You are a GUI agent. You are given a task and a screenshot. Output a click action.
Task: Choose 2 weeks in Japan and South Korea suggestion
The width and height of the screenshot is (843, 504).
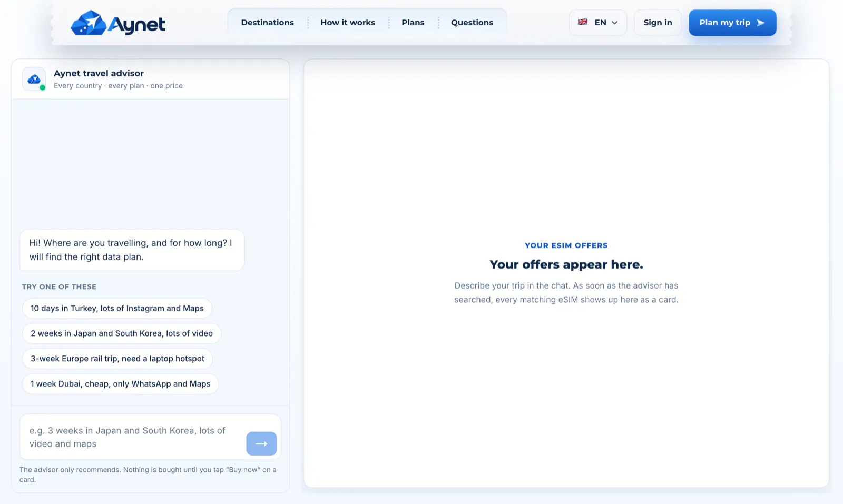pos(122,333)
